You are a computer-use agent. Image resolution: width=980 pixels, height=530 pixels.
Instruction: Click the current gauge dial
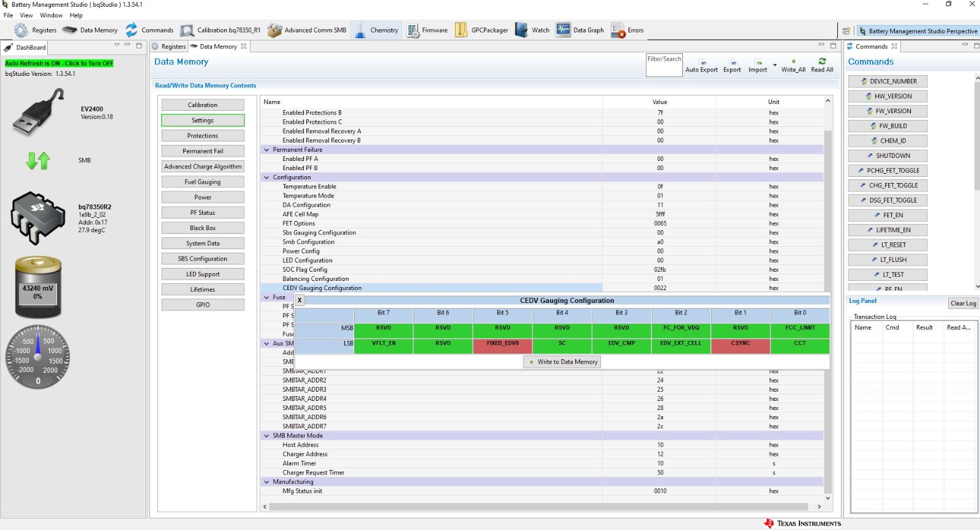38,357
